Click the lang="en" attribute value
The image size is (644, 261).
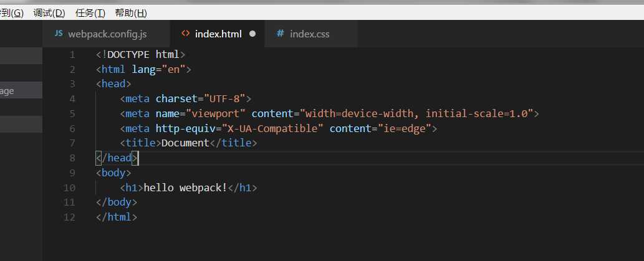click(174, 69)
